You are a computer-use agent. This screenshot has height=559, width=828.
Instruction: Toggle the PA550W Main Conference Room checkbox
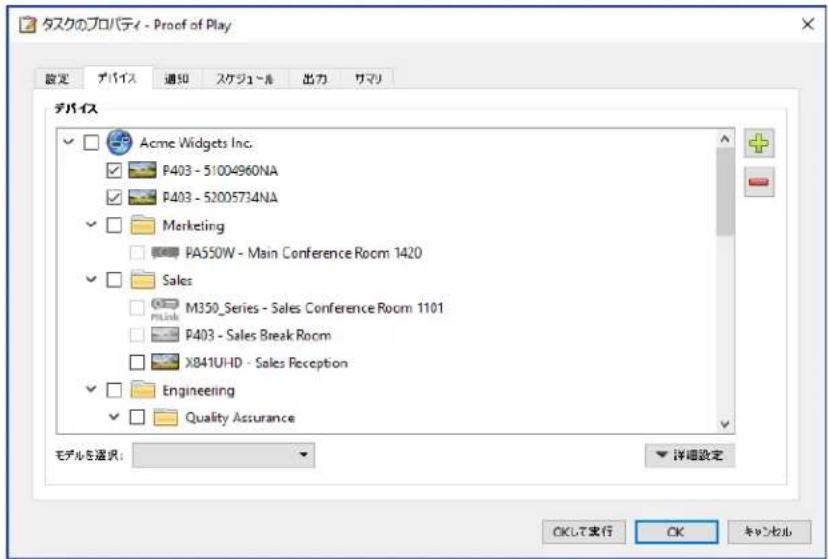[x=137, y=252]
